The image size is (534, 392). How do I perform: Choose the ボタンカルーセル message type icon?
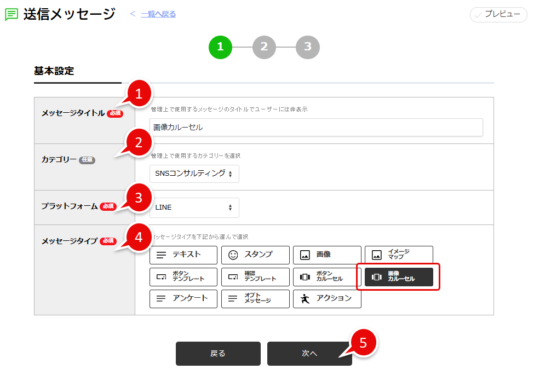[327, 277]
